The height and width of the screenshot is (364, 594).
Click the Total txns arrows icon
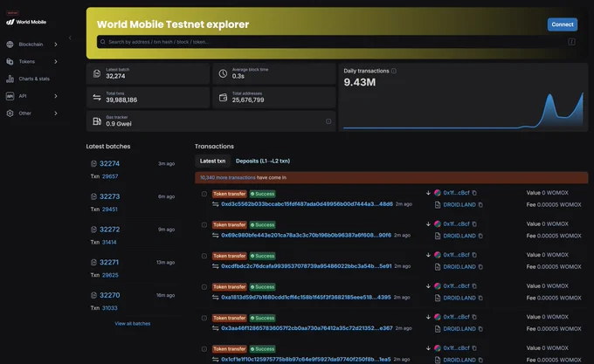click(x=97, y=97)
